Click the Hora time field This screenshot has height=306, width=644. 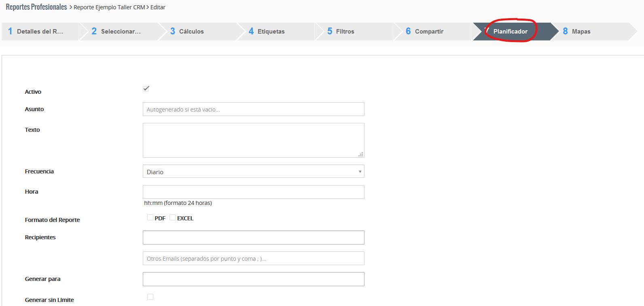click(253, 192)
